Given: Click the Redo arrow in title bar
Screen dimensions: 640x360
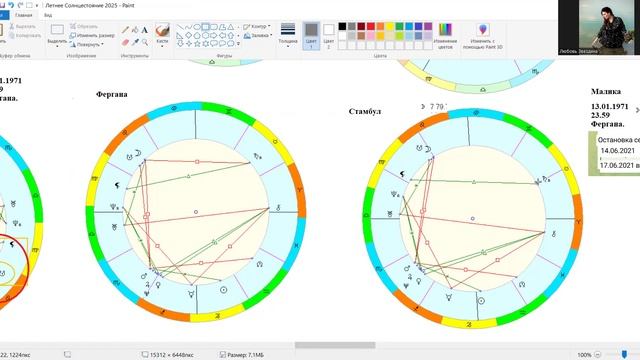Looking at the screenshot, I should pos(20,5).
